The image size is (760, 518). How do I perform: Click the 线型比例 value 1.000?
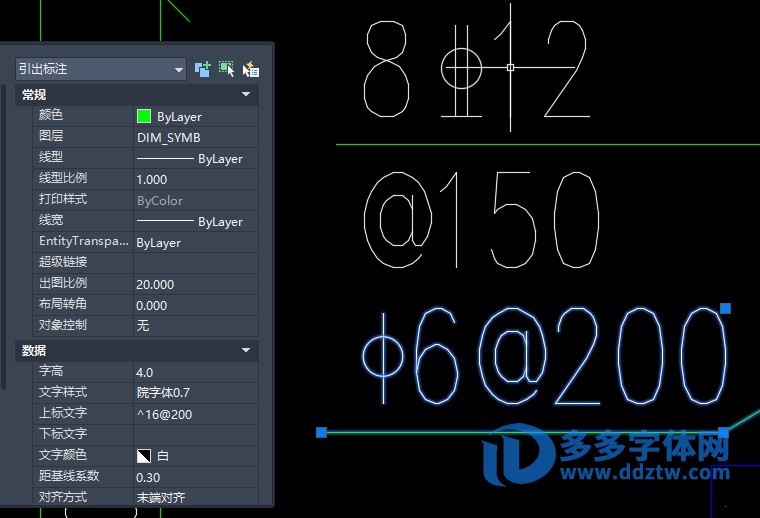point(195,179)
